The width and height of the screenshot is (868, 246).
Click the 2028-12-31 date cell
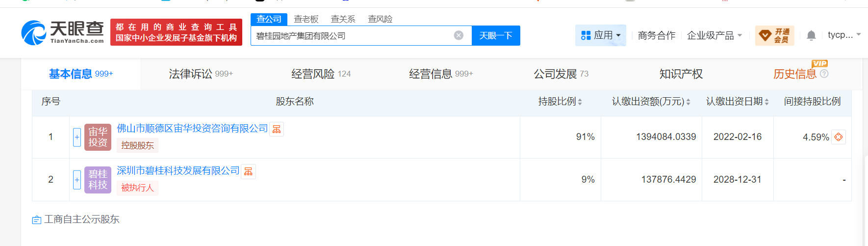tap(738, 180)
